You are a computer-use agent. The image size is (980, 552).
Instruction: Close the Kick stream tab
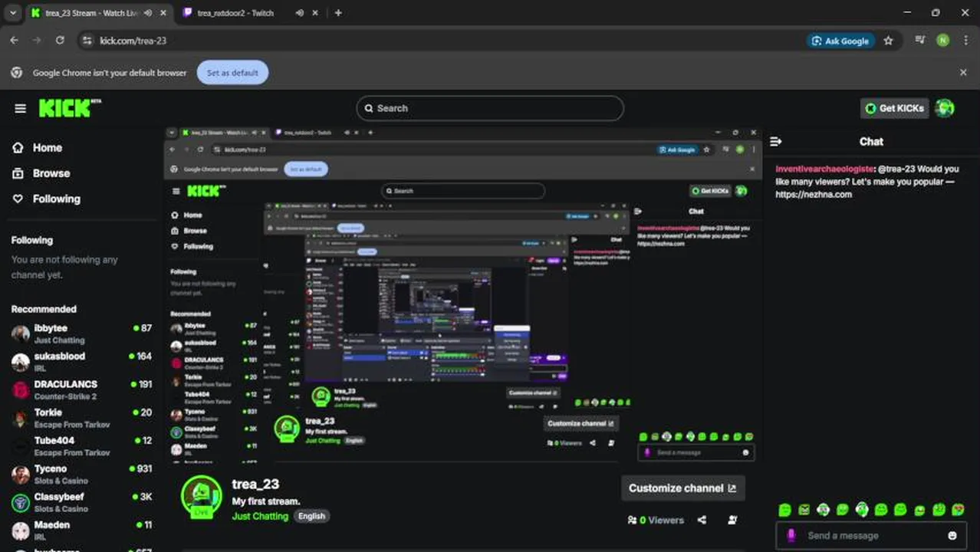tap(163, 13)
